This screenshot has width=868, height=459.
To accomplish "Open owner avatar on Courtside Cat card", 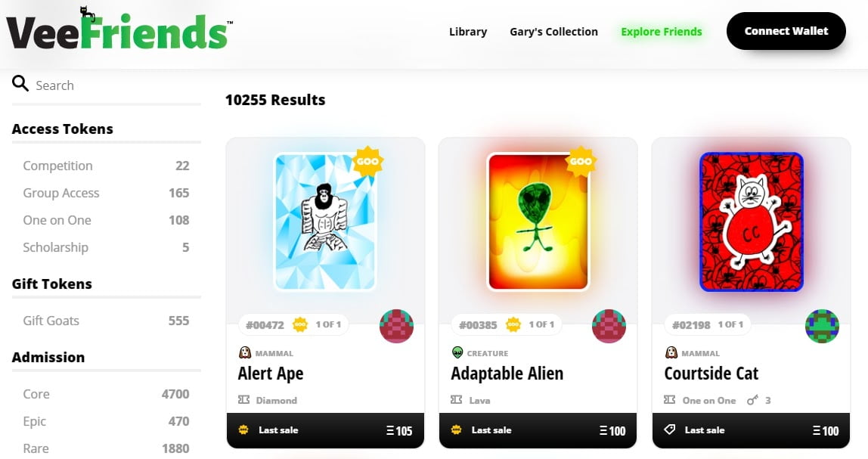I will (822, 326).
